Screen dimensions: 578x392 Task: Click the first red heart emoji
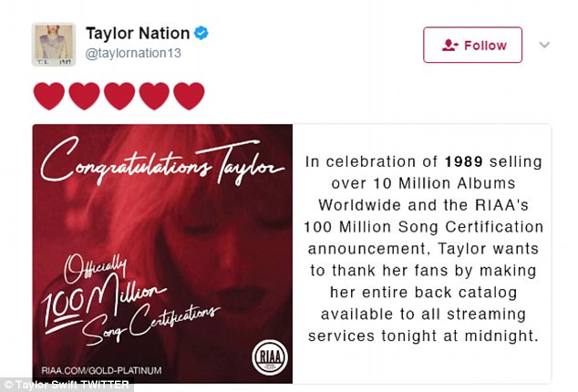[49, 96]
